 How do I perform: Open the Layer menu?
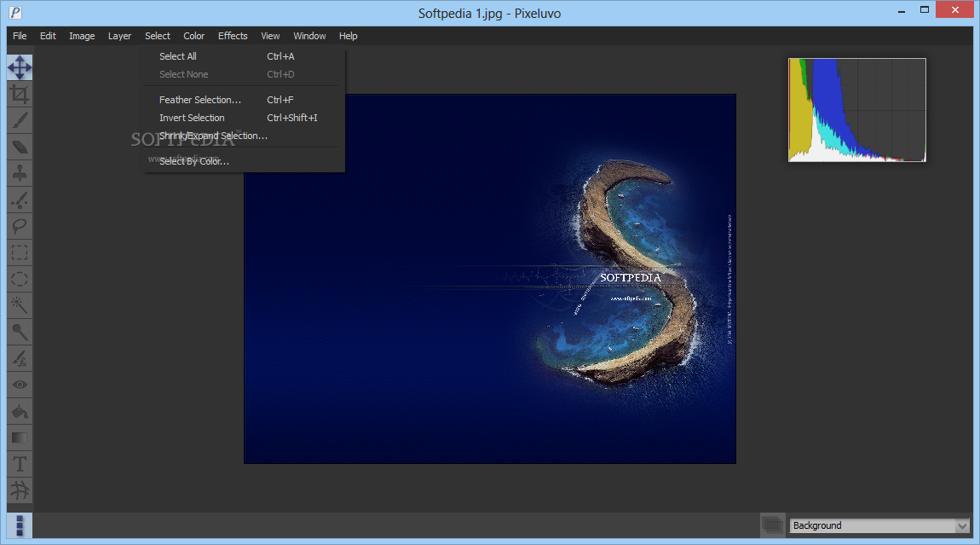coord(119,36)
